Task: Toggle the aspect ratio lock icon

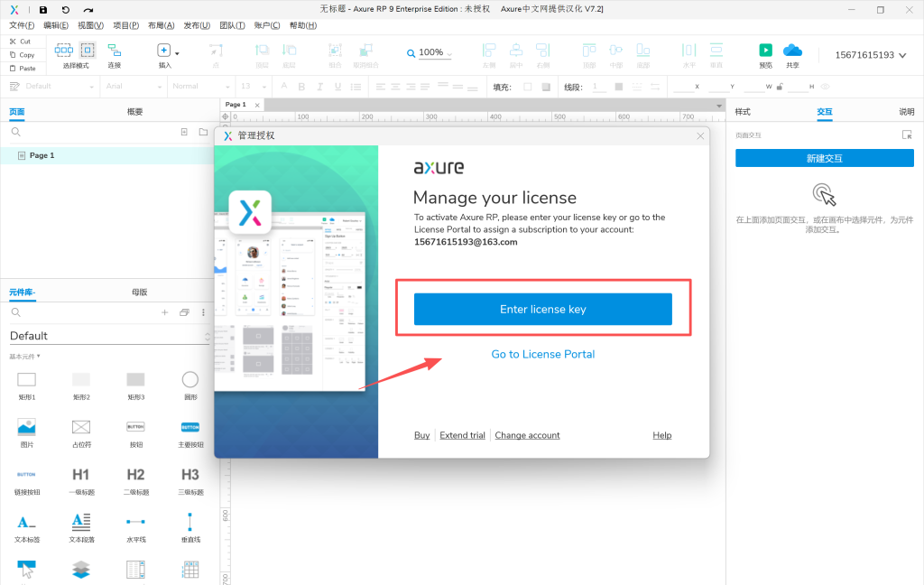Action: 779,87
